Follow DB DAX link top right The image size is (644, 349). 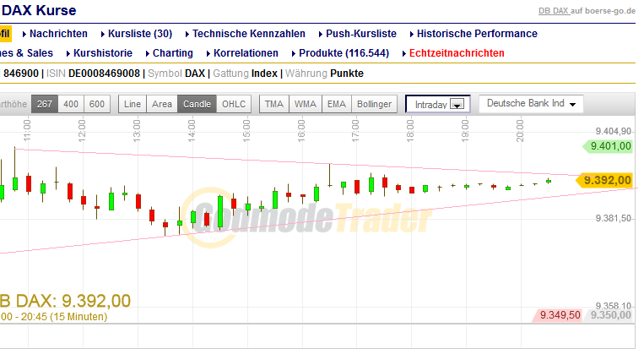coord(554,11)
